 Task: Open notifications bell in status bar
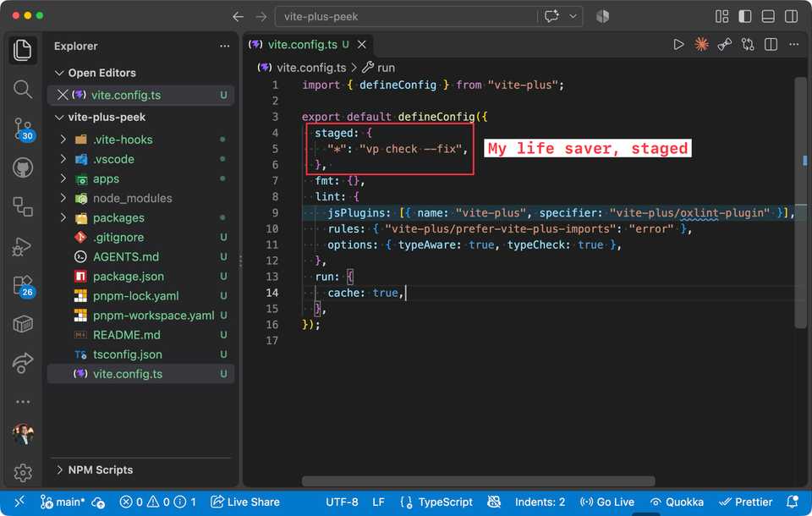point(793,502)
